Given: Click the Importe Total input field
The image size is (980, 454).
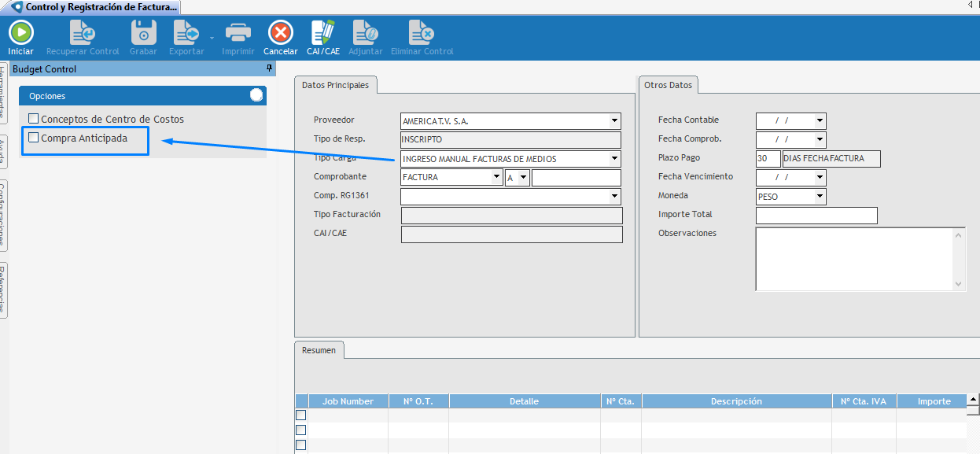Looking at the screenshot, I should (x=816, y=216).
